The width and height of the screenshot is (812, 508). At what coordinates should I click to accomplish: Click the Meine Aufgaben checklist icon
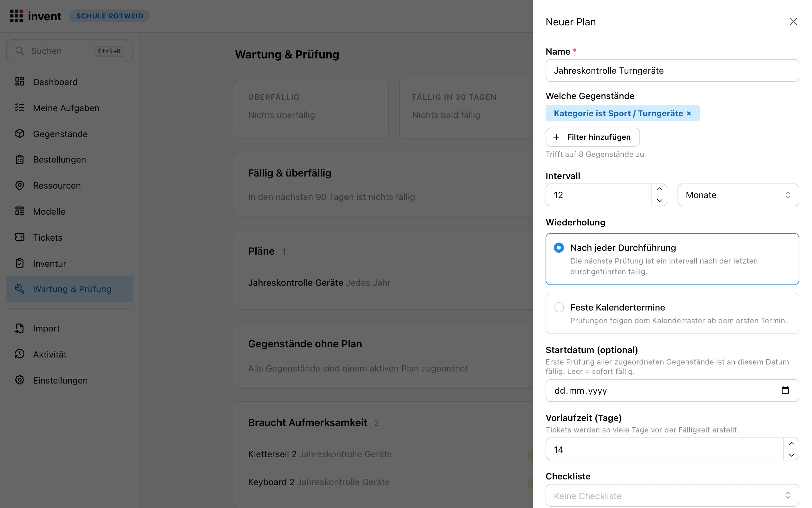click(x=19, y=108)
